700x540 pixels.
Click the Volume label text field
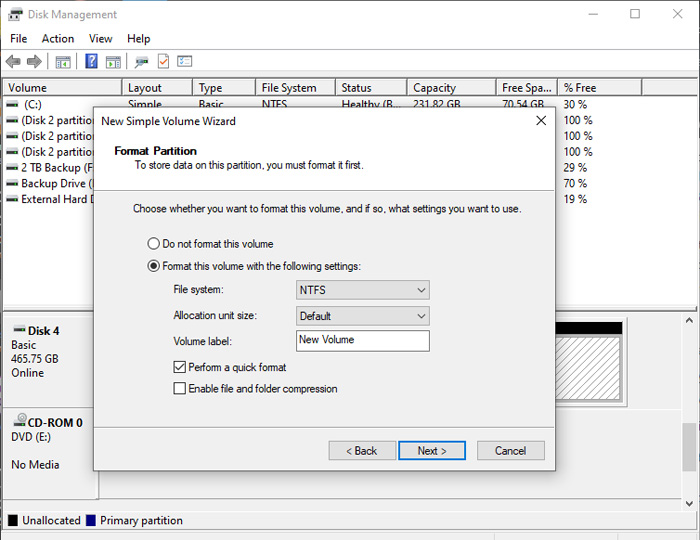tap(362, 341)
